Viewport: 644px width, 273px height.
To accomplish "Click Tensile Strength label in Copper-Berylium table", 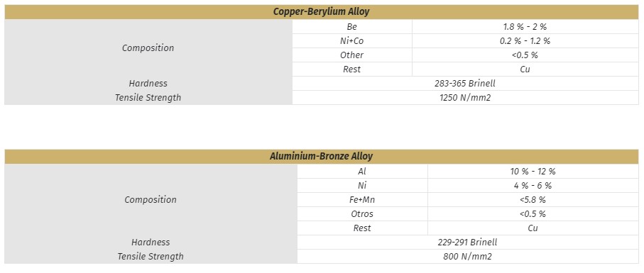I will [148, 98].
